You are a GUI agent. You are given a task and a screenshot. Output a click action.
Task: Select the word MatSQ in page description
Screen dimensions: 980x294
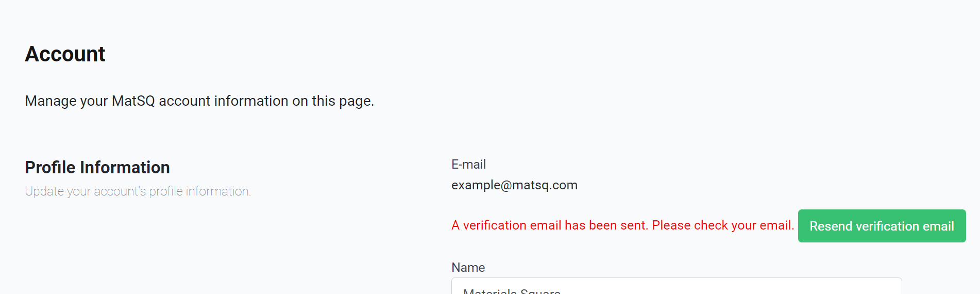[x=133, y=101]
